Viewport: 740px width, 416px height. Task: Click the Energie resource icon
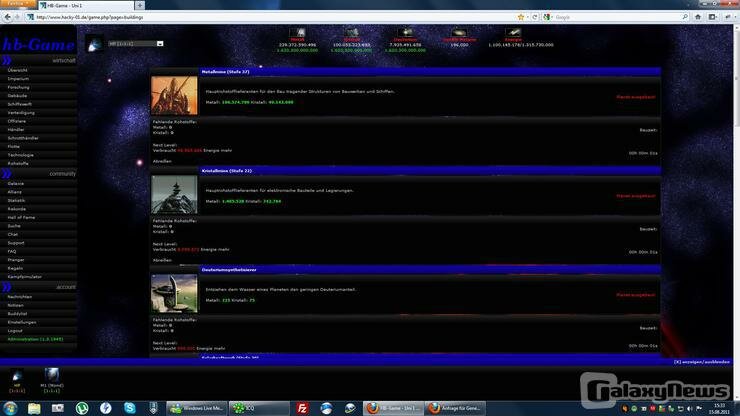[x=513, y=33]
